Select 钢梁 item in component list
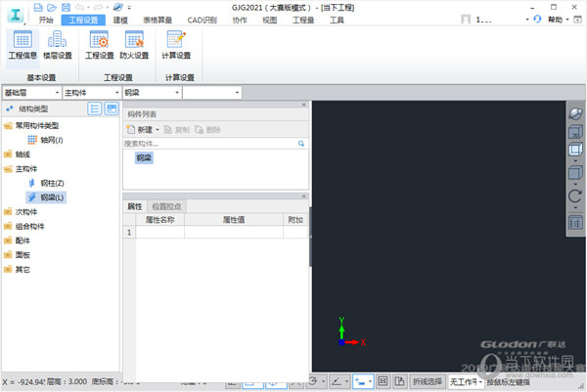The image size is (587, 392). tap(144, 157)
